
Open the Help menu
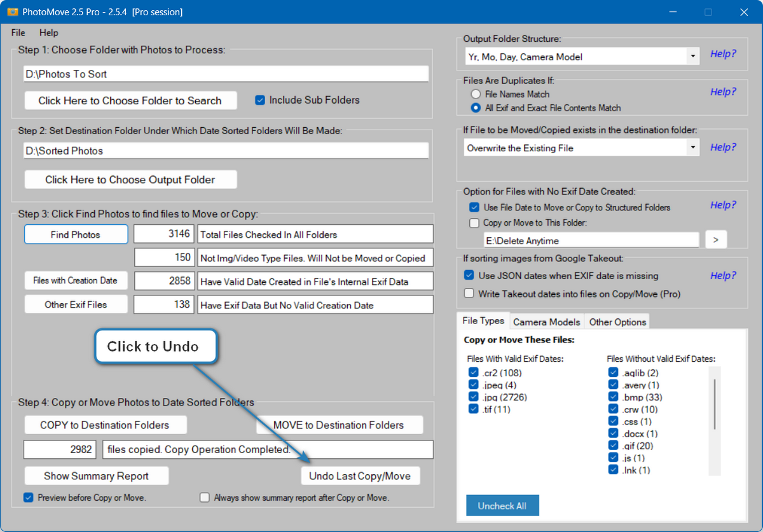point(48,32)
